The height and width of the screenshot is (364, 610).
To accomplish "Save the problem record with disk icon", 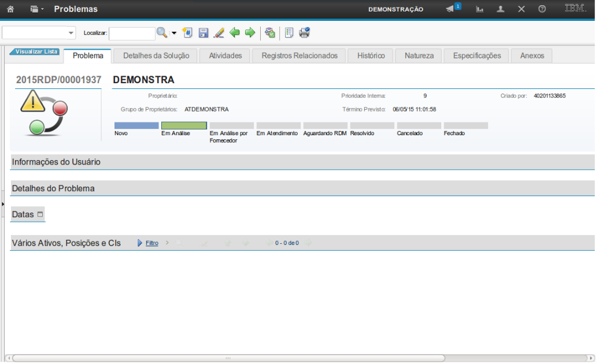I will [204, 33].
